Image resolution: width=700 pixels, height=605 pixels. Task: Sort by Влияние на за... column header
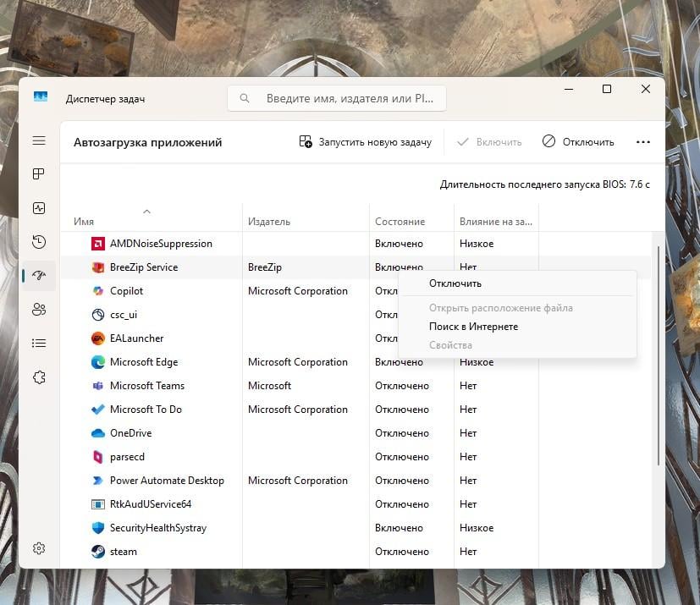point(495,222)
